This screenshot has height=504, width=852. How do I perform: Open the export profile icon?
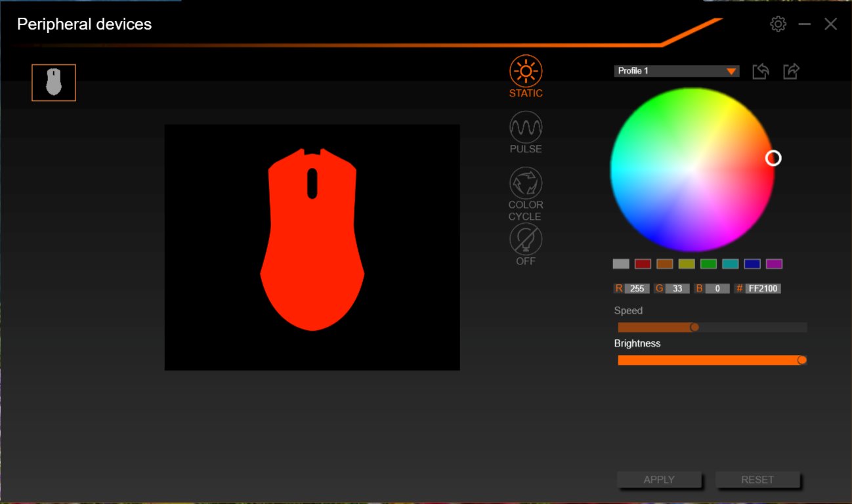coord(791,71)
